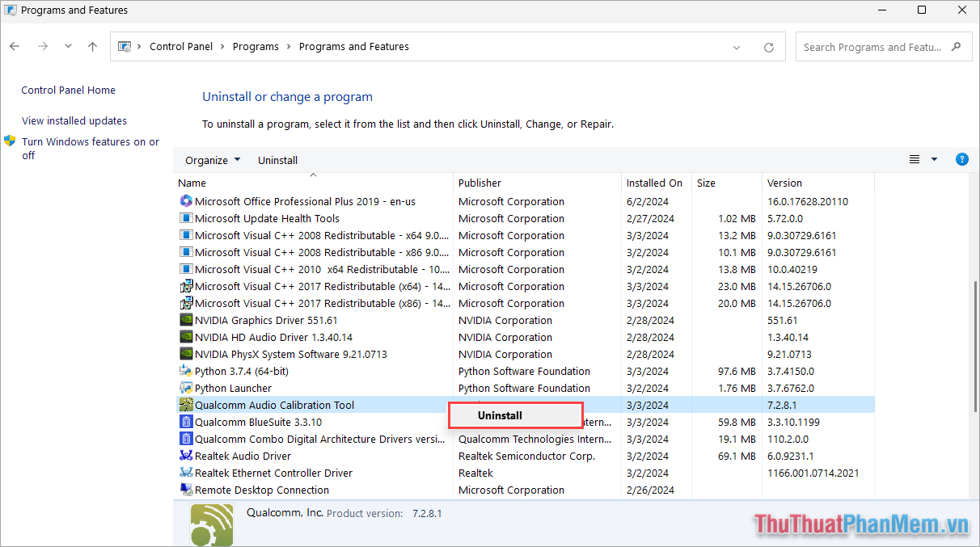
Task: Sort by the Installed On column header
Action: pyautogui.click(x=657, y=183)
